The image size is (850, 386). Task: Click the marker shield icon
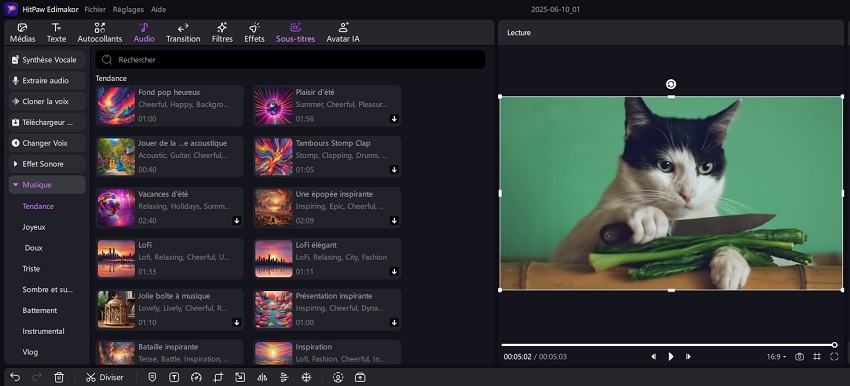[152, 377]
